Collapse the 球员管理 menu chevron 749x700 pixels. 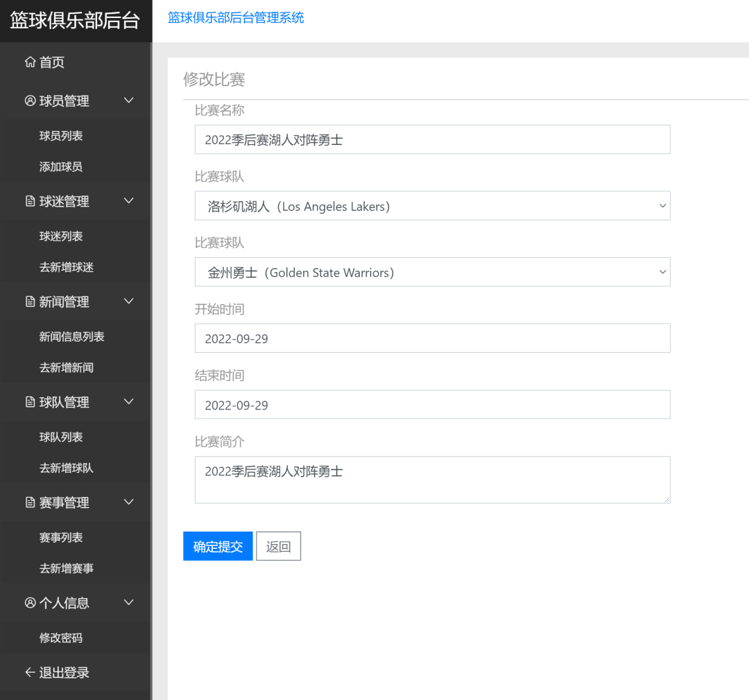[128, 100]
